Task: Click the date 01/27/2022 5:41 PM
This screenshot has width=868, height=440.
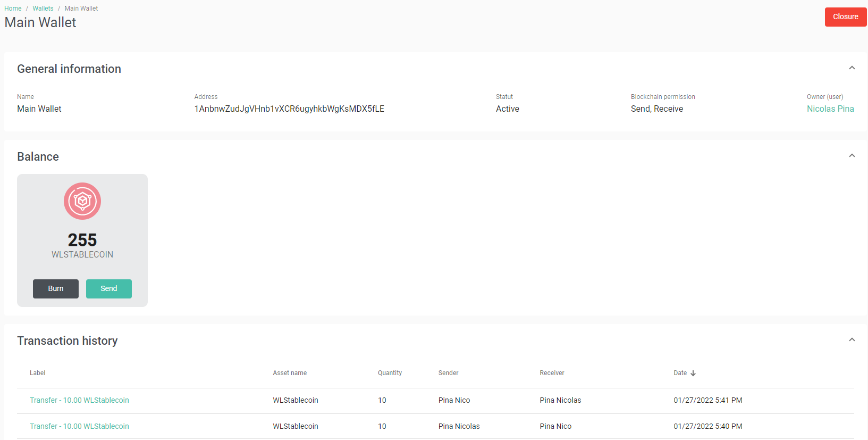Action: pos(708,400)
